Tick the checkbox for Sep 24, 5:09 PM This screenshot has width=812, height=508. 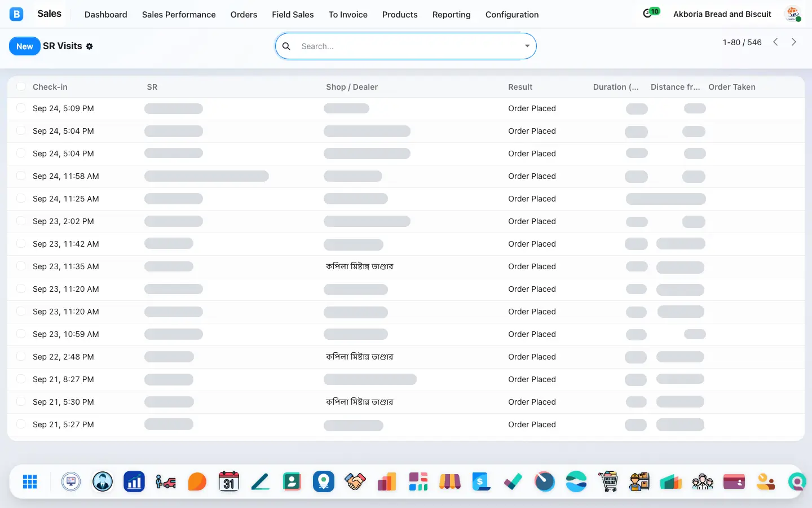(x=21, y=108)
